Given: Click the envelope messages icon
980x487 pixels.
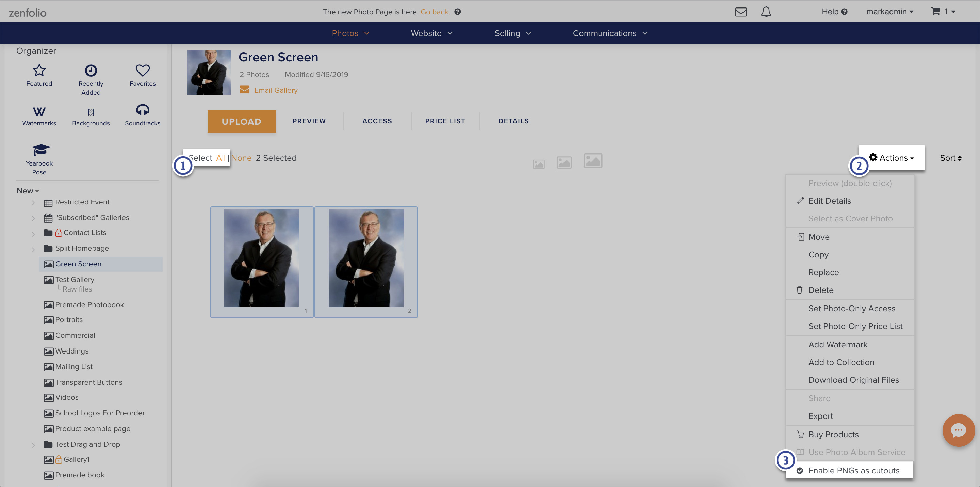Looking at the screenshot, I should point(741,12).
